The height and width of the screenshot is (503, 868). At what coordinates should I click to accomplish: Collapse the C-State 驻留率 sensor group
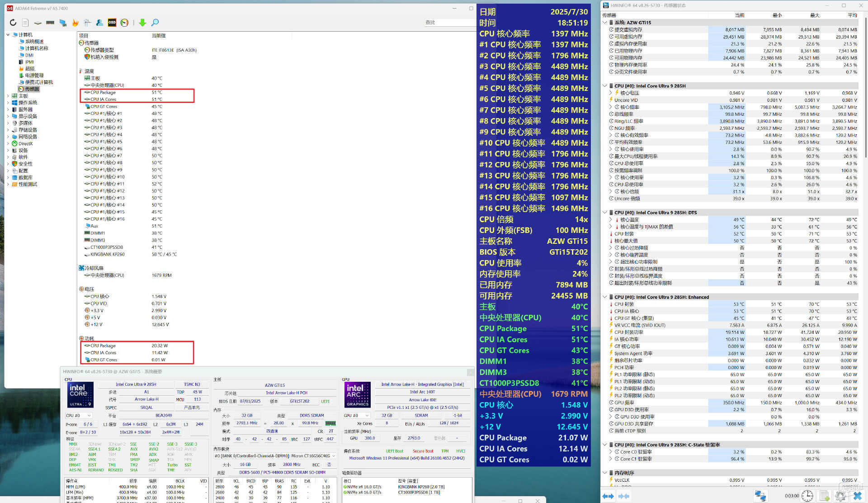click(x=605, y=445)
